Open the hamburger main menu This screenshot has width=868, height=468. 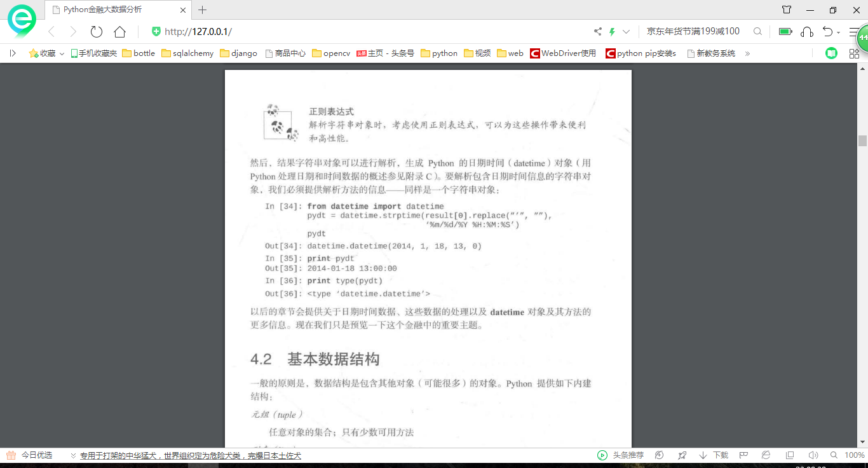coord(853,31)
